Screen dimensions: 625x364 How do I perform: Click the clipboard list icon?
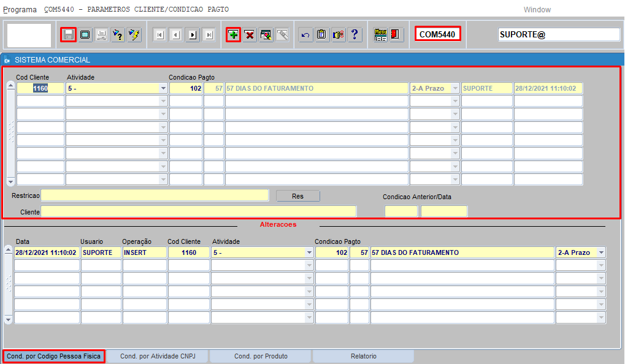point(321,35)
